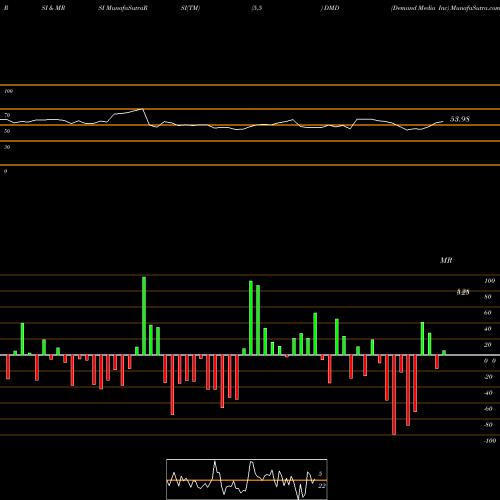Click the MR axis label 100 on right
500x500 pixels.
point(489,281)
